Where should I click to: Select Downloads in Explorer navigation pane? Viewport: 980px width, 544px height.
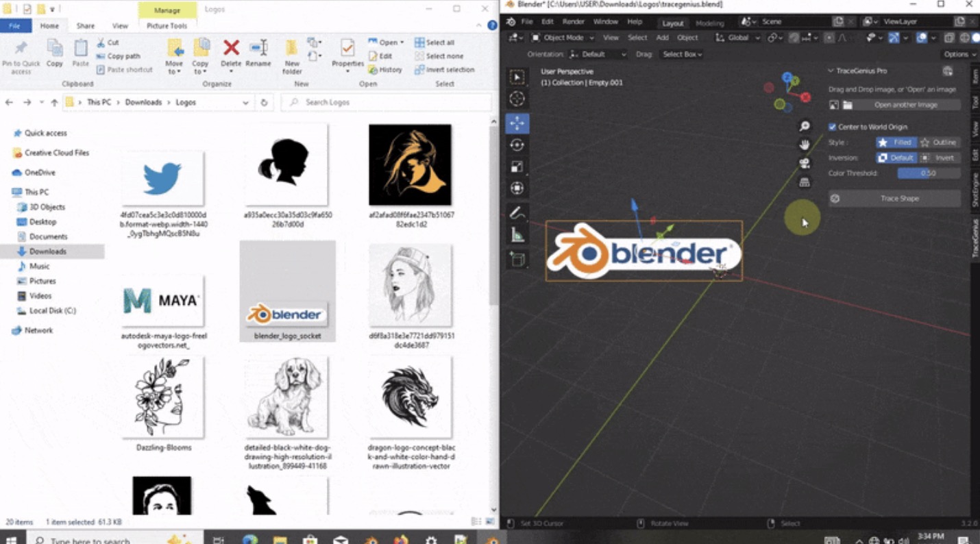[x=48, y=251]
